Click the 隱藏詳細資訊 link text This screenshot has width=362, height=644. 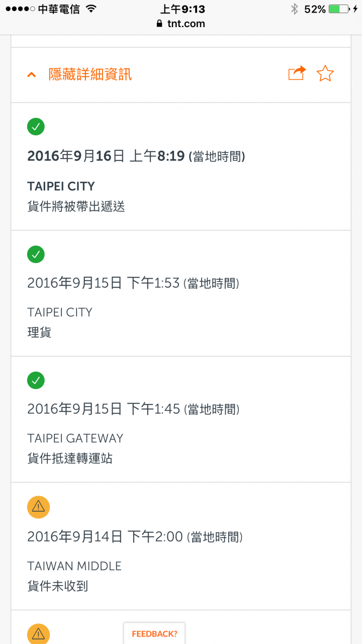[x=90, y=74]
